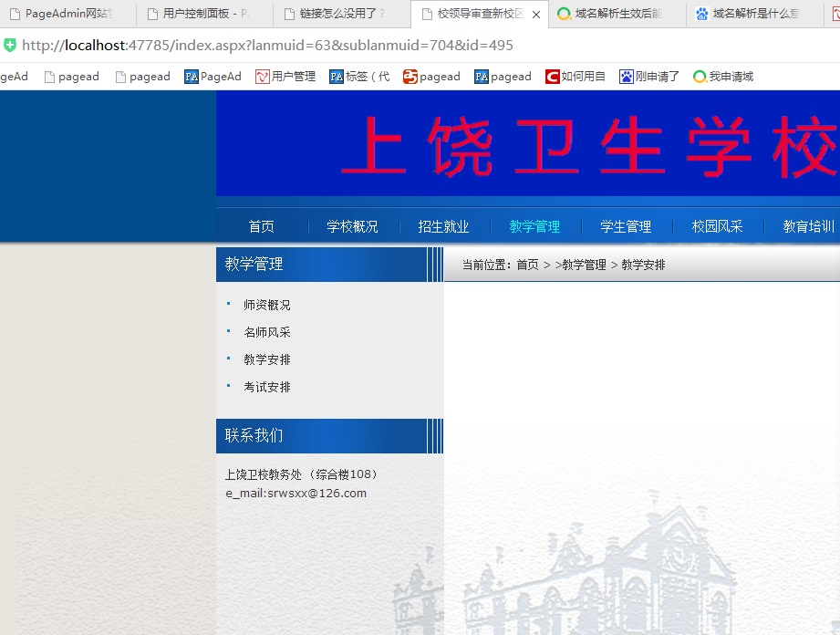840x635 pixels.
Task: Click 教学安排 in the breadcrumb
Action: [x=643, y=265]
